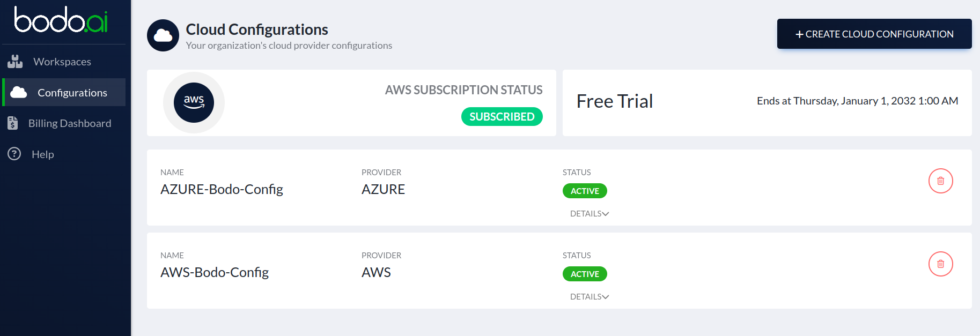Click the Help question mark icon

(x=13, y=154)
